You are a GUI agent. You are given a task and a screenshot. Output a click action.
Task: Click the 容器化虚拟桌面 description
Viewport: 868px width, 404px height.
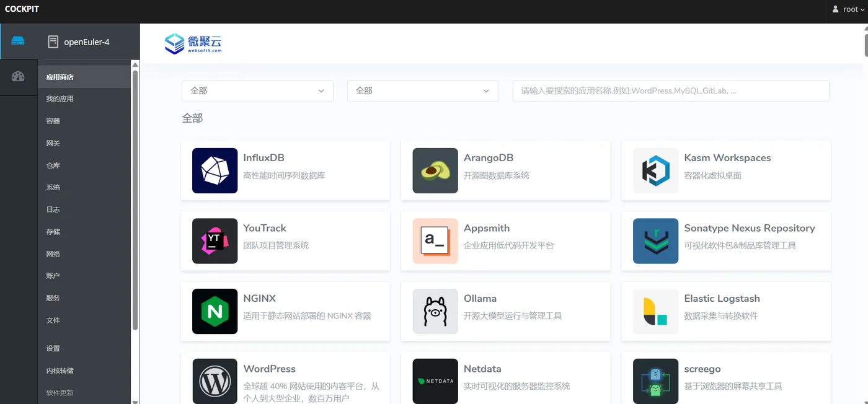tap(712, 175)
